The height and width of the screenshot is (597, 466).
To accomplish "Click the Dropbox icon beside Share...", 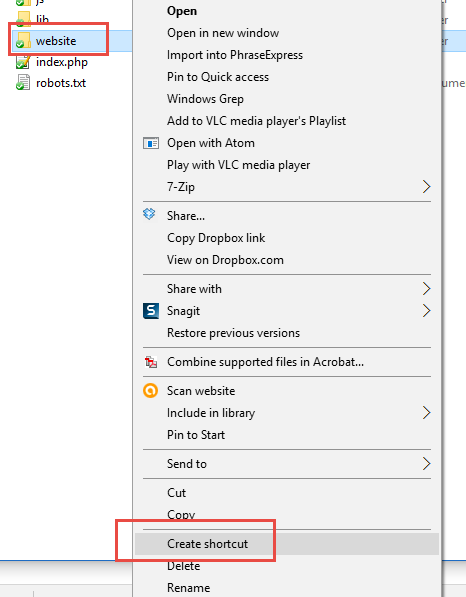I will click(149, 214).
